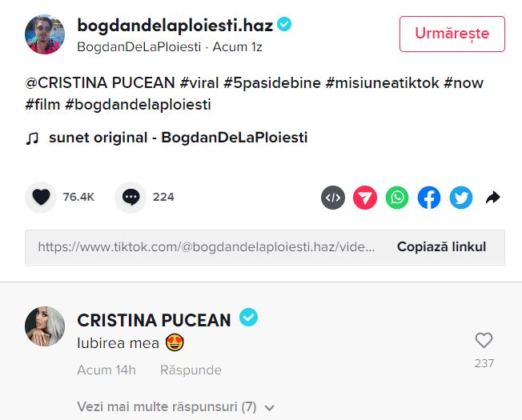Share the video on Facebook
Viewport: 522px width, 420px height.
click(x=429, y=198)
